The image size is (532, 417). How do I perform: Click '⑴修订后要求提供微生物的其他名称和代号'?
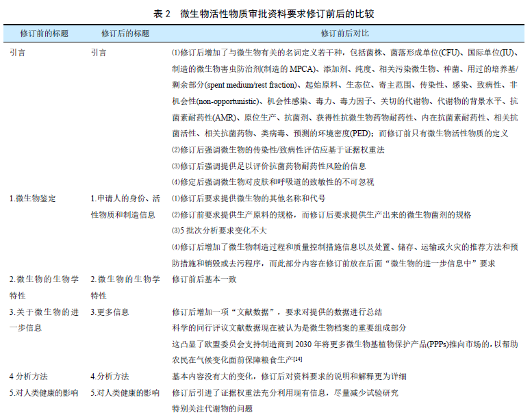point(249,199)
